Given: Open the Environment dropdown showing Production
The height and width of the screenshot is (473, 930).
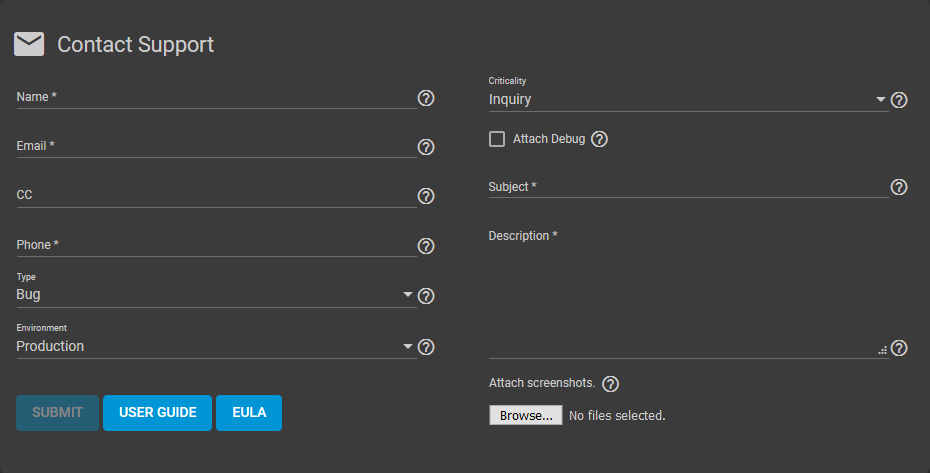Looking at the screenshot, I should coord(216,346).
